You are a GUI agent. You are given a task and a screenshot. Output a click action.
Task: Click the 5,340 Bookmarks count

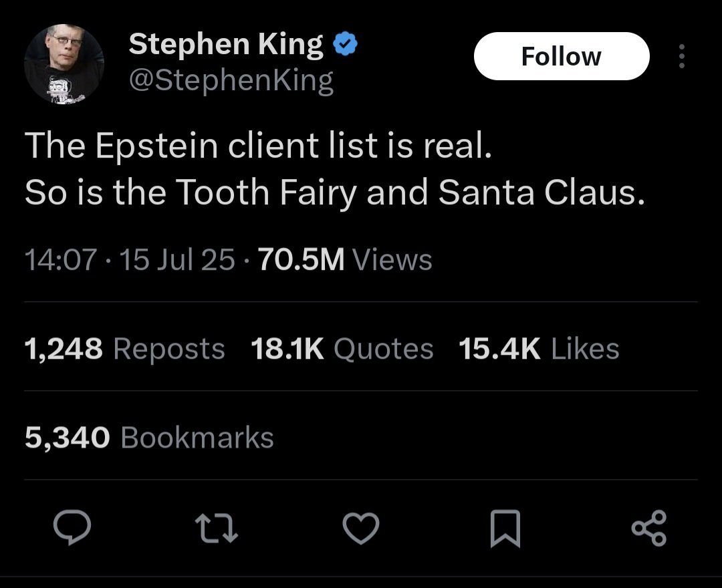tap(149, 438)
